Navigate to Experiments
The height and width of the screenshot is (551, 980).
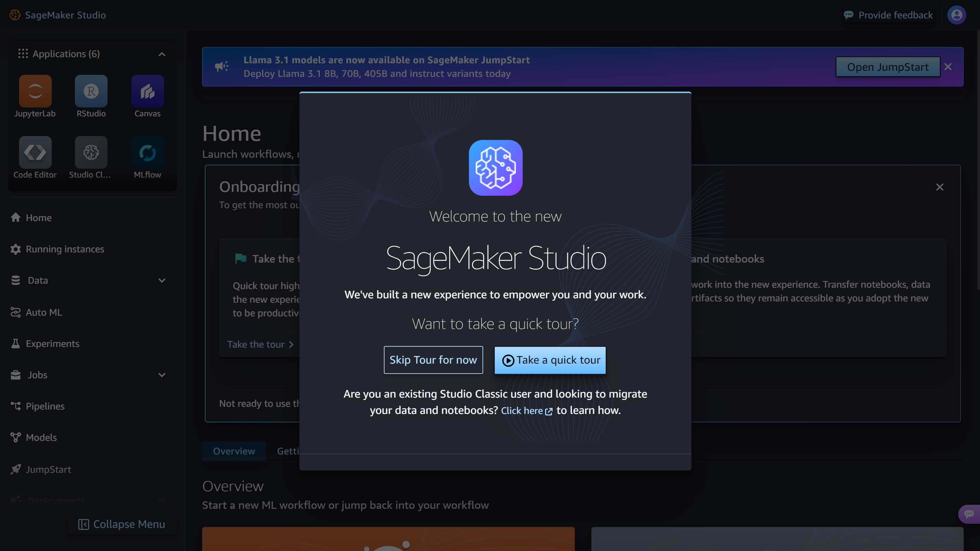tap(52, 344)
